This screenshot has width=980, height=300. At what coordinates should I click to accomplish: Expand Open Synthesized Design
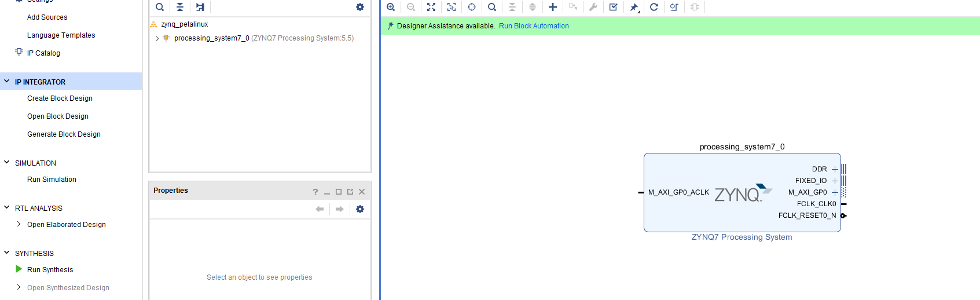[19, 287]
